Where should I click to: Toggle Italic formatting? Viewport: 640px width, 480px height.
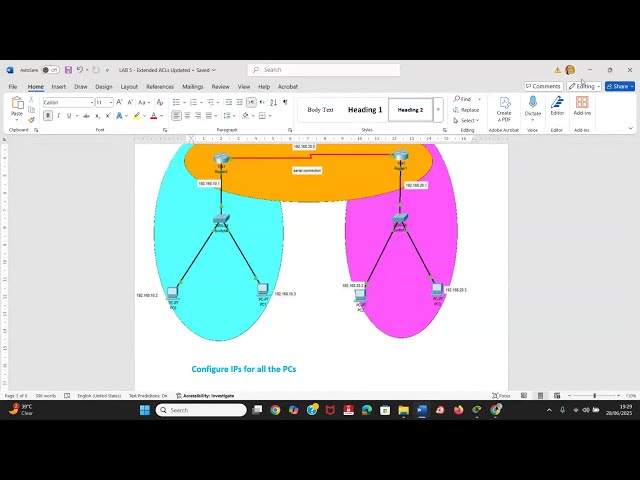[x=59, y=116]
